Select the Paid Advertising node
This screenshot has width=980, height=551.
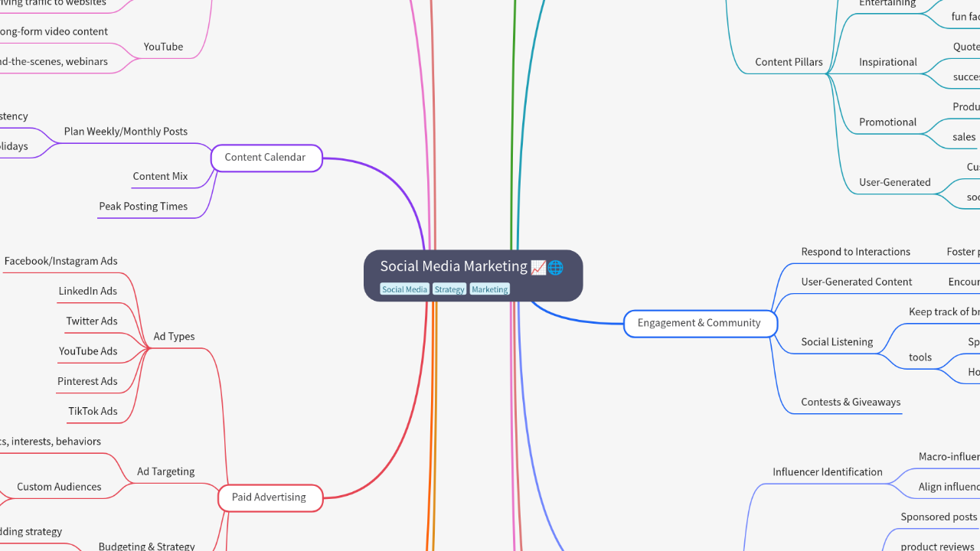(269, 497)
